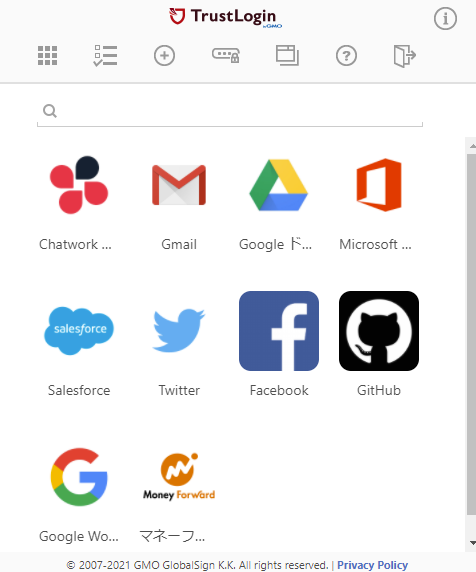Click the "Google Wo..." label
The width and height of the screenshot is (476, 572).
pos(79,536)
